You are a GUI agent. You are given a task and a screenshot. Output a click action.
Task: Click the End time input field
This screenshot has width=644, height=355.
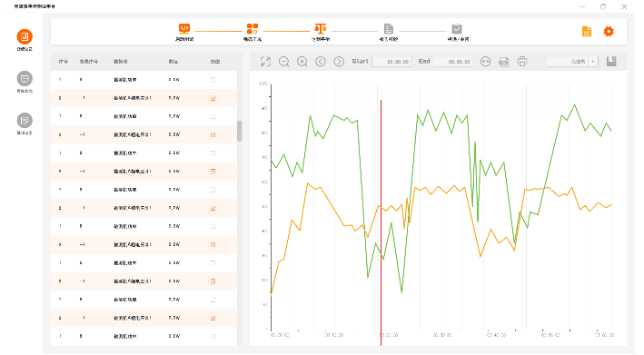[x=452, y=62]
